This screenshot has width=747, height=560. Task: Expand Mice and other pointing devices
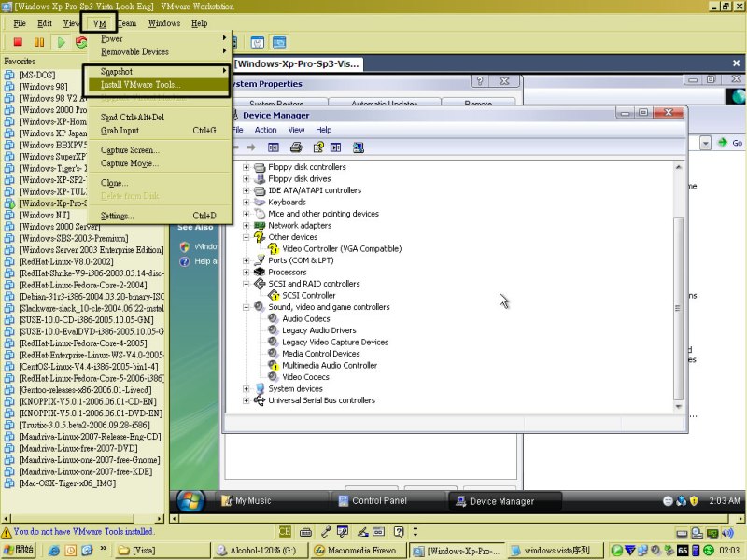pyautogui.click(x=246, y=214)
